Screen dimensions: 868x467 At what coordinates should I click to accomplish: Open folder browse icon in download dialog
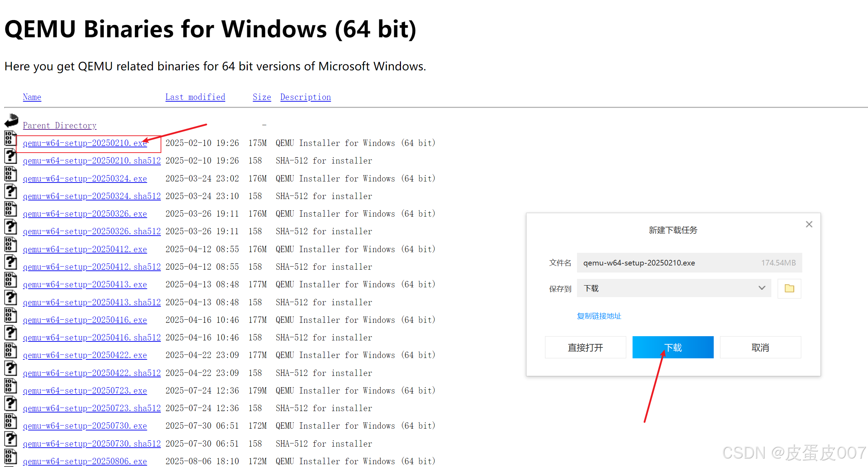pyautogui.click(x=789, y=288)
